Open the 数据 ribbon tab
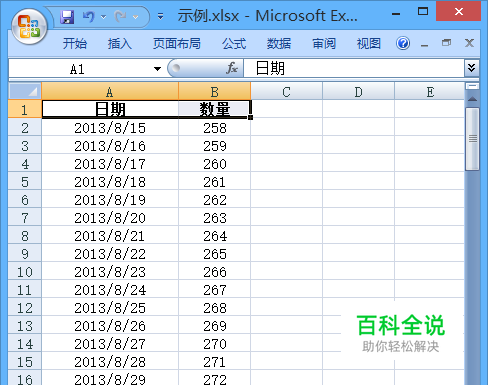This screenshot has height=385, width=488. [x=279, y=43]
